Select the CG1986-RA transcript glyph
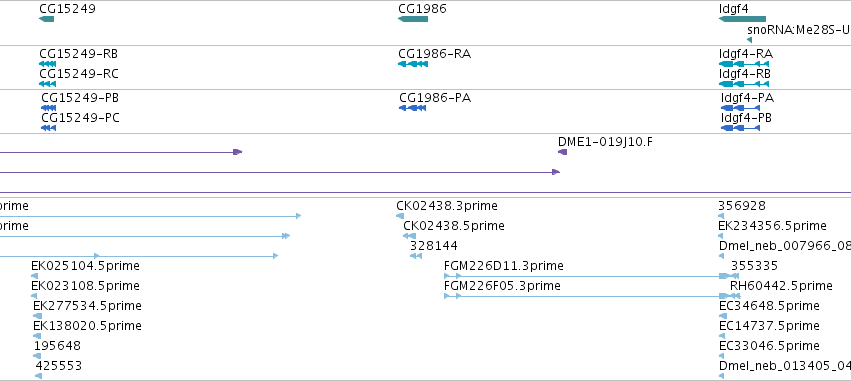The width and height of the screenshot is (851, 381). tap(413, 64)
